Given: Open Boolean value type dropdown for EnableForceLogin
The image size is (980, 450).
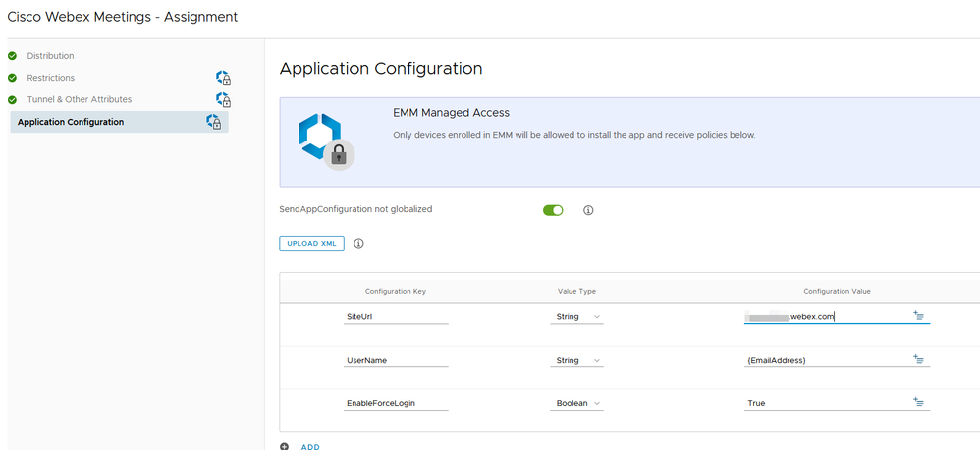Looking at the screenshot, I should click(x=576, y=404).
